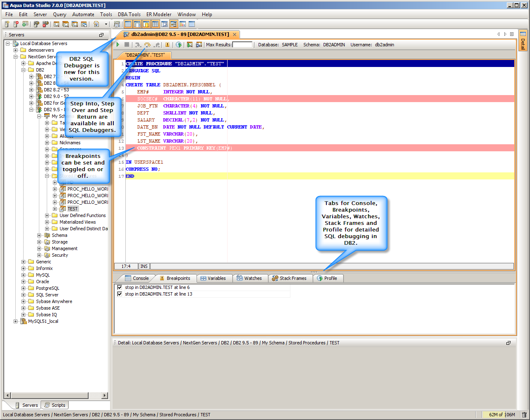
Task: Open the ER Modeler menu
Action: point(159,14)
